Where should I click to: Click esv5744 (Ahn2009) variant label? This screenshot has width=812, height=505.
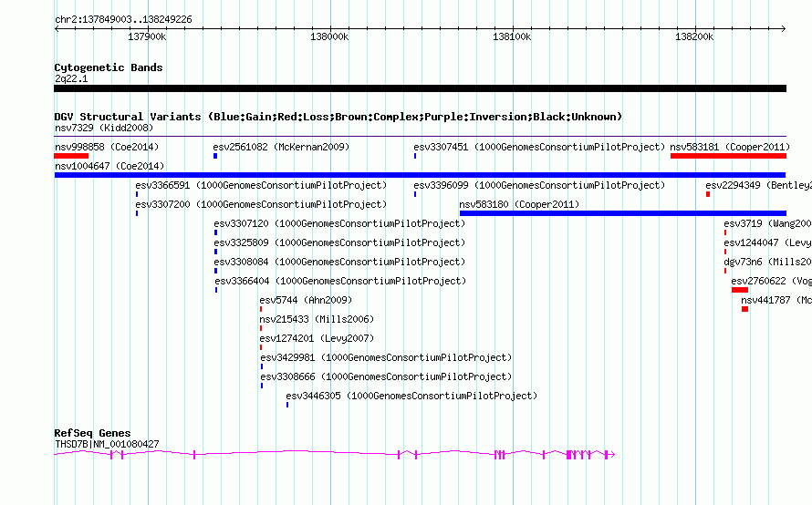[x=306, y=300]
